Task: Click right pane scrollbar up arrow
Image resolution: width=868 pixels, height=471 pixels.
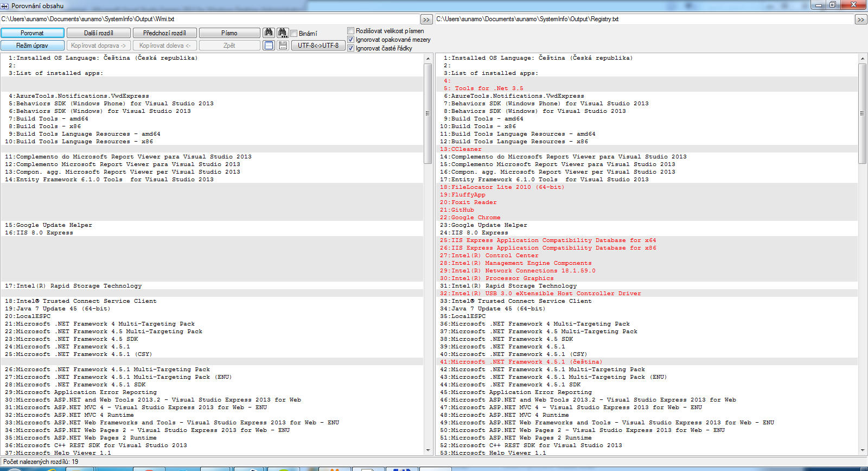Action: (x=863, y=58)
